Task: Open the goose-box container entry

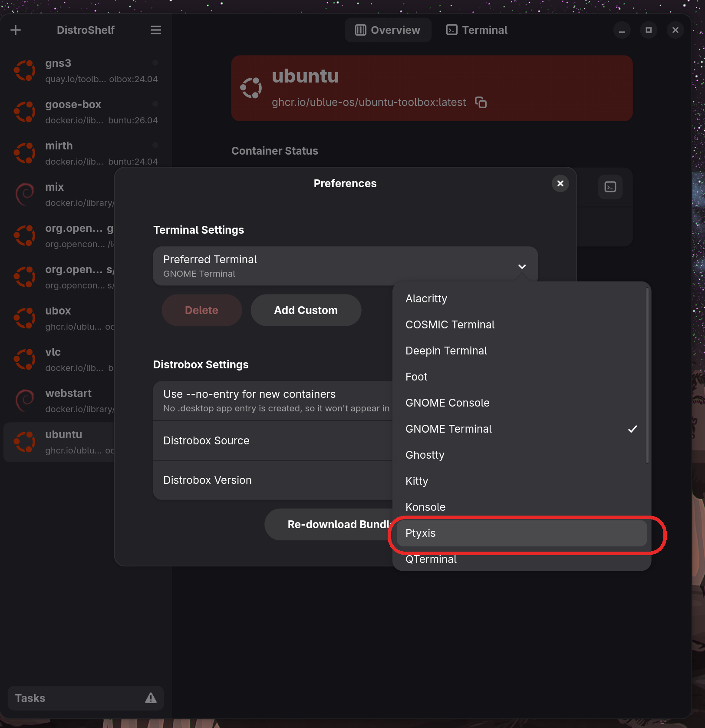Action: pos(86,112)
